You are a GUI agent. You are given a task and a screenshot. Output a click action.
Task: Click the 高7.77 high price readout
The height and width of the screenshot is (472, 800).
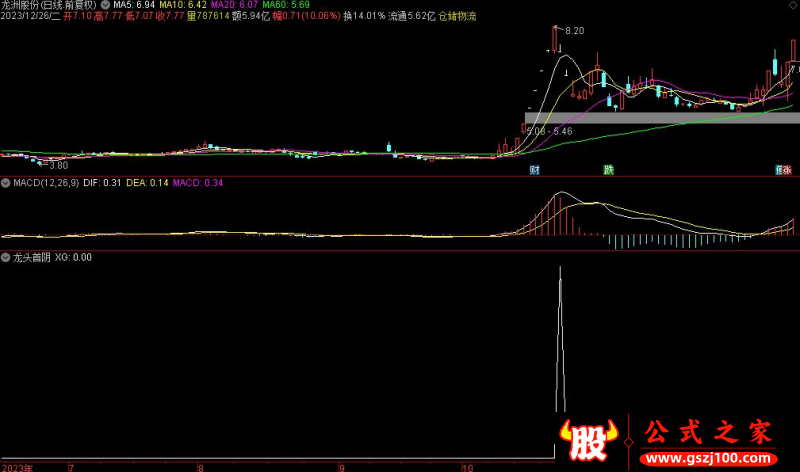point(108,16)
